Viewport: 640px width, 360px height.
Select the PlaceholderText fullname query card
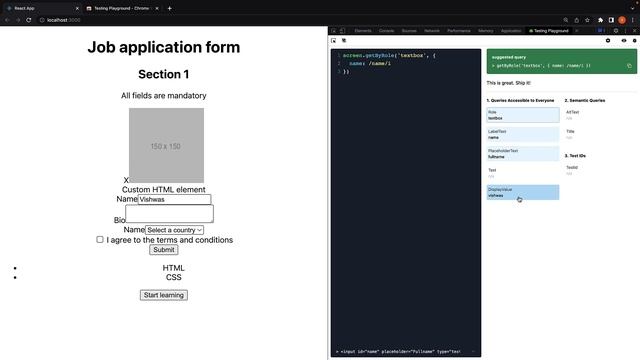(523, 154)
